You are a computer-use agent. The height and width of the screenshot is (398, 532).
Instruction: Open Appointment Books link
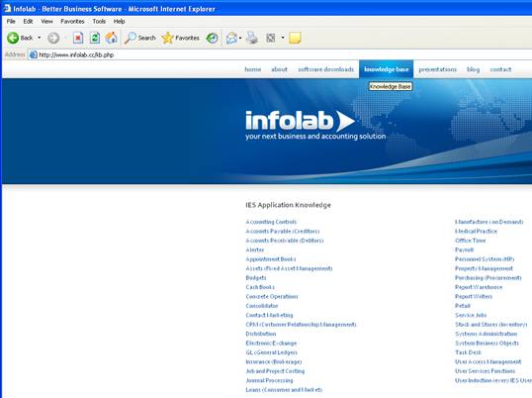[x=271, y=259]
